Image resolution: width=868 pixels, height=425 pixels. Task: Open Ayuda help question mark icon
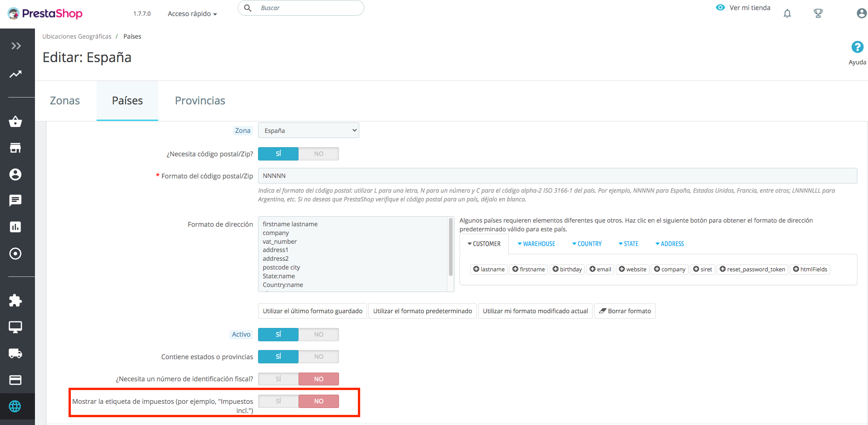[857, 47]
